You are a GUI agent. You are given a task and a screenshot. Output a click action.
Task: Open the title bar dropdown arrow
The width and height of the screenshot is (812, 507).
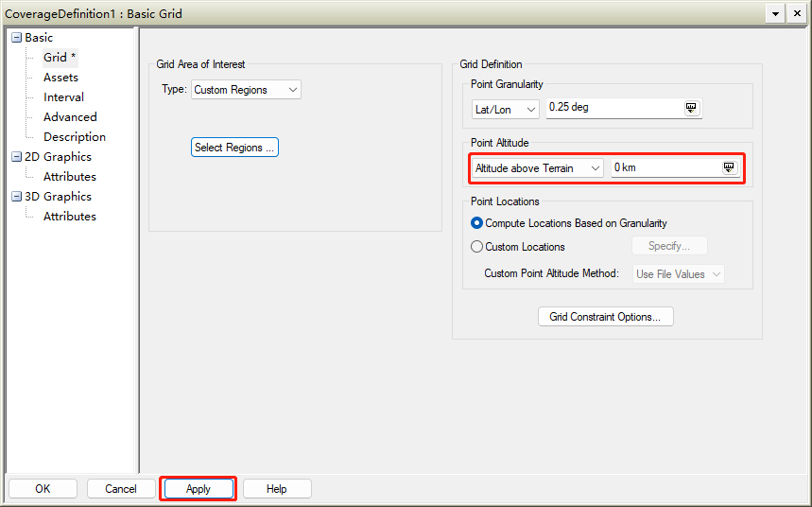[x=775, y=13]
